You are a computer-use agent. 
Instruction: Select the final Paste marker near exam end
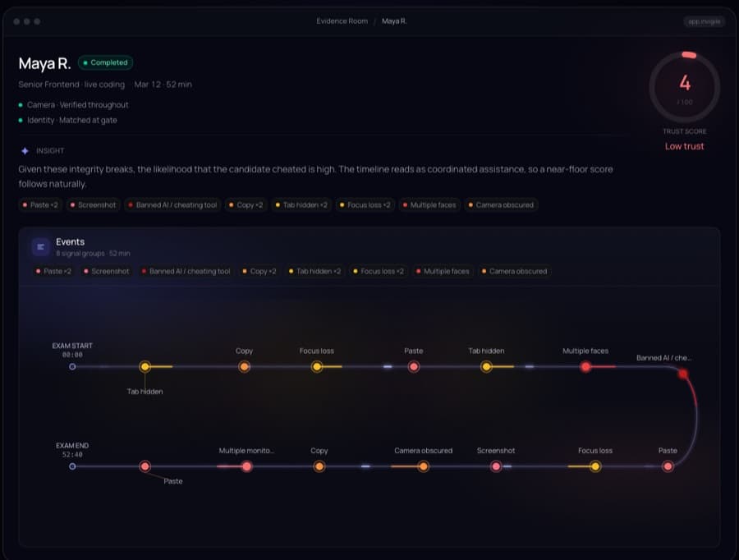145,466
